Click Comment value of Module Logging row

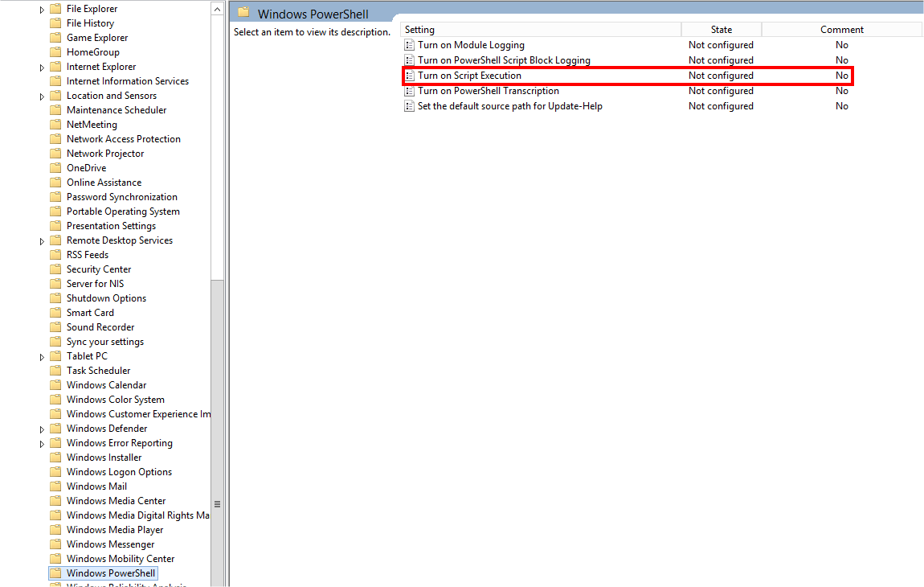(841, 45)
